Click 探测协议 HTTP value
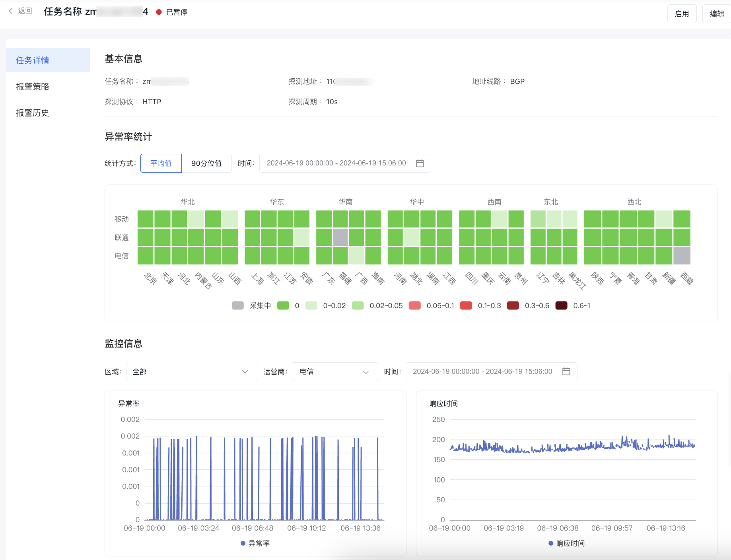 [152, 102]
